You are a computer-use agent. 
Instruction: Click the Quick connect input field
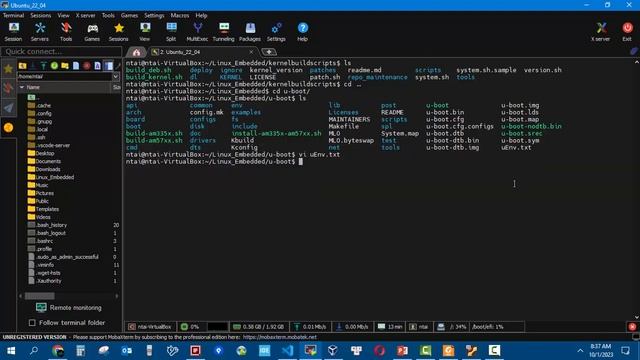[x=62, y=51]
